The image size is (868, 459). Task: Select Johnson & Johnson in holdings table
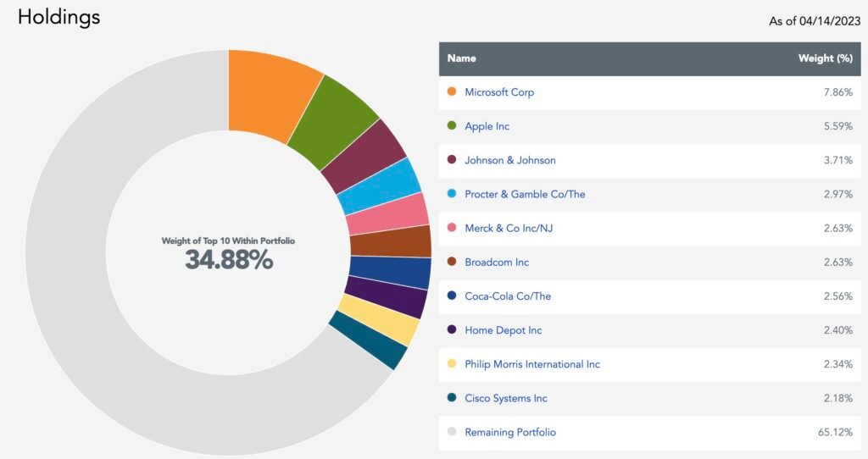click(510, 160)
